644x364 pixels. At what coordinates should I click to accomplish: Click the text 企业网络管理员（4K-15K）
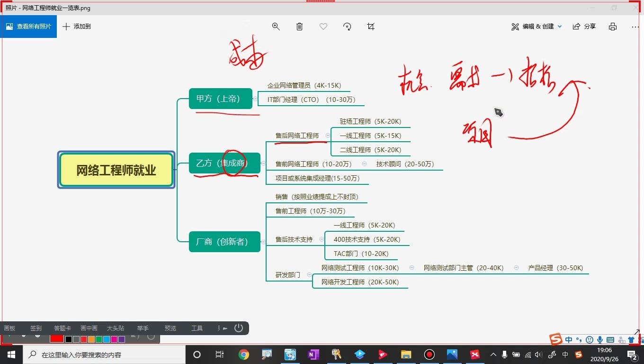point(304,86)
